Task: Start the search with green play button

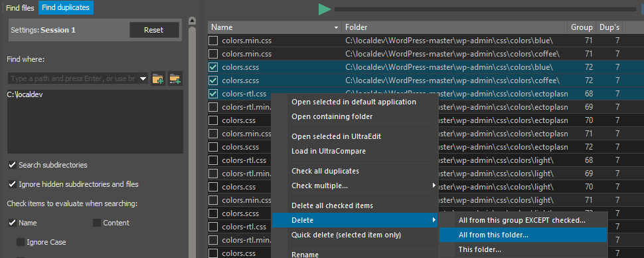Action: pyautogui.click(x=325, y=9)
